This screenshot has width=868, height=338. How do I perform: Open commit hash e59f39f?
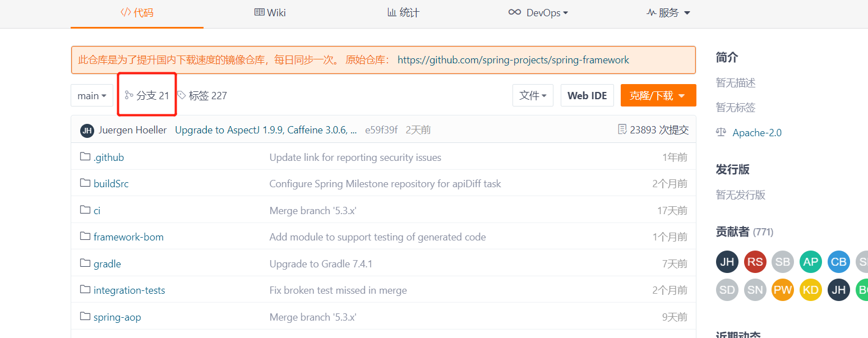[381, 130]
